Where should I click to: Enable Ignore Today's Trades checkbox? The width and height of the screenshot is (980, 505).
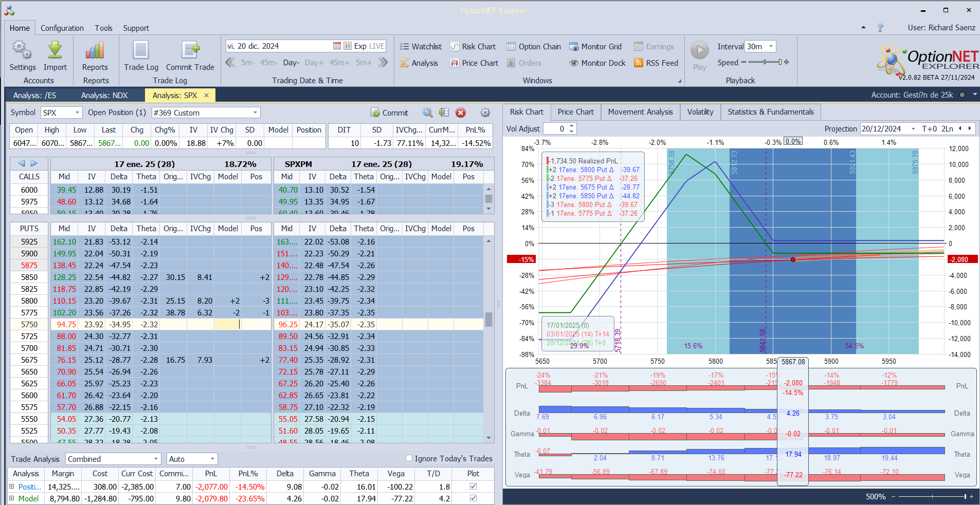click(x=409, y=458)
